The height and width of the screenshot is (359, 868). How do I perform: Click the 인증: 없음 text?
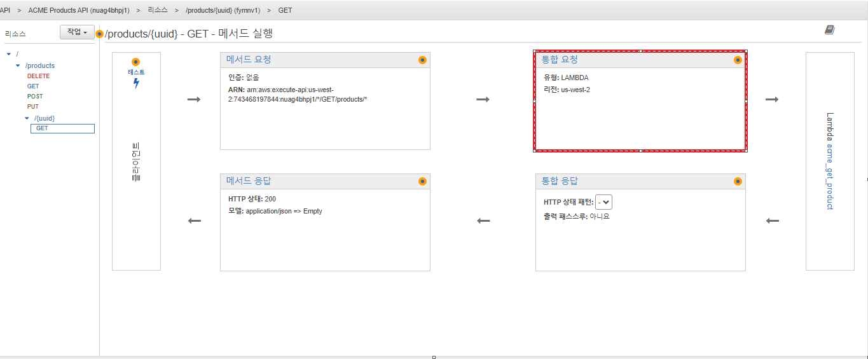[x=244, y=78]
